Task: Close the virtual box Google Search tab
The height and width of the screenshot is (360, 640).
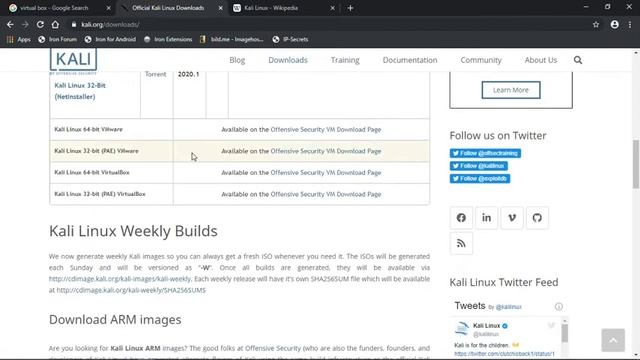Action: click(108, 8)
